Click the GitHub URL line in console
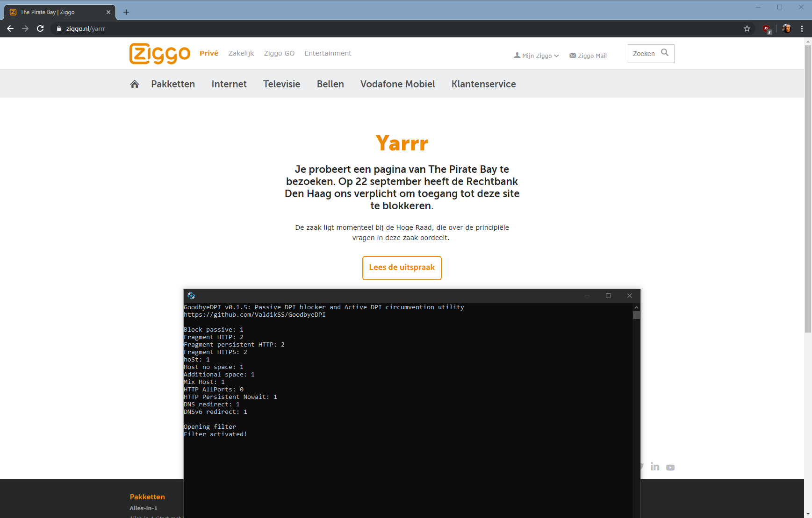The height and width of the screenshot is (518, 812). (x=255, y=315)
